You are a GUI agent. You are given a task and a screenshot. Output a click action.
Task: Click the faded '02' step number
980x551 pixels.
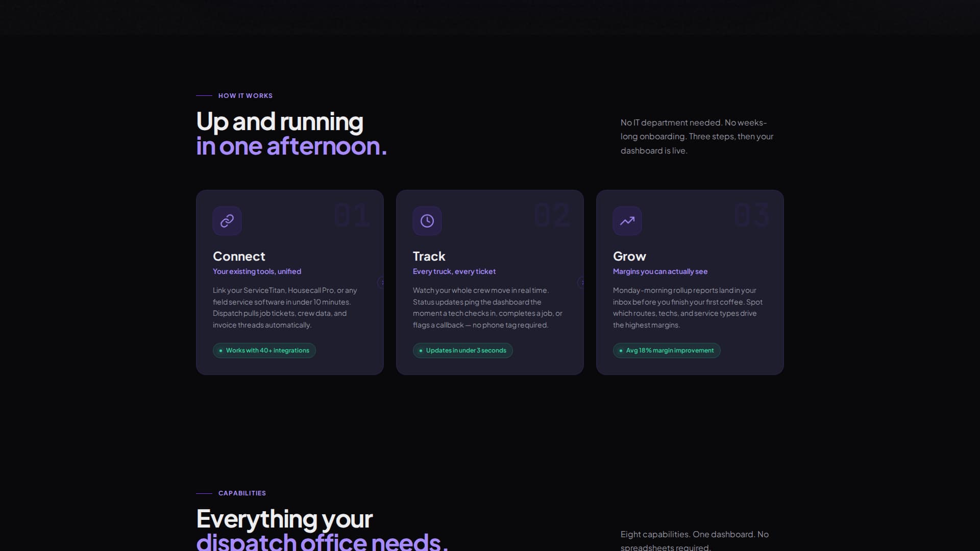click(552, 215)
